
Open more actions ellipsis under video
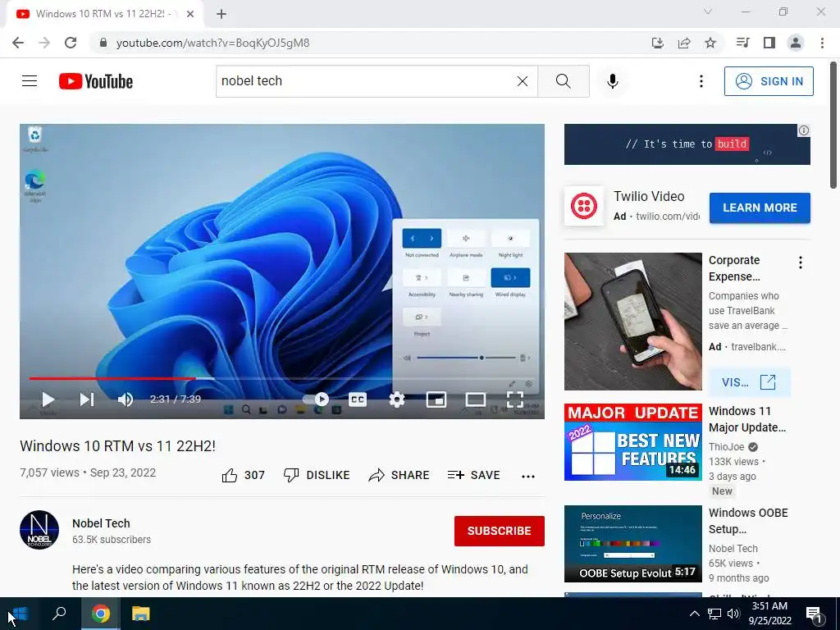tap(528, 477)
